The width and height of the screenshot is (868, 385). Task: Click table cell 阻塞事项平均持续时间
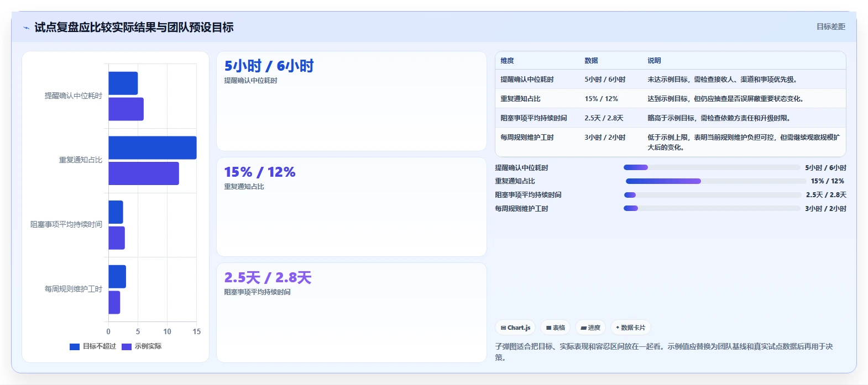(534, 118)
